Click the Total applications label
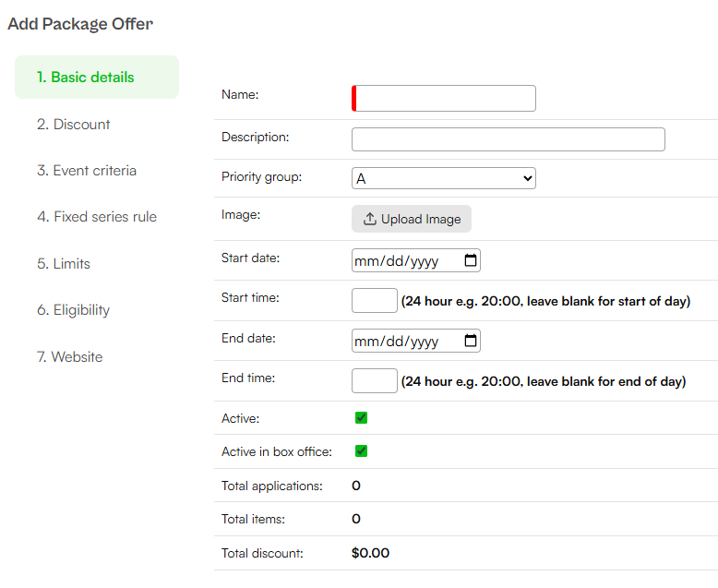Screen dimensions: 718x588 coord(272,486)
